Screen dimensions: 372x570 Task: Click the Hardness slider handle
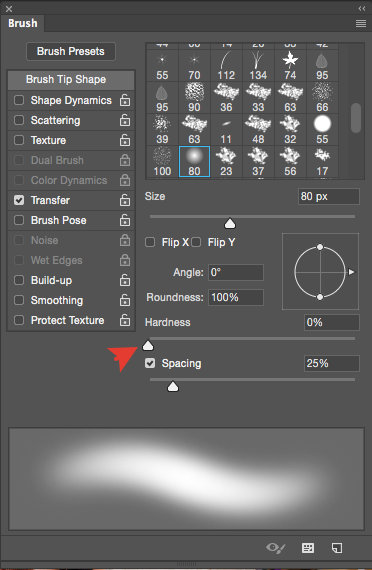[148, 345]
